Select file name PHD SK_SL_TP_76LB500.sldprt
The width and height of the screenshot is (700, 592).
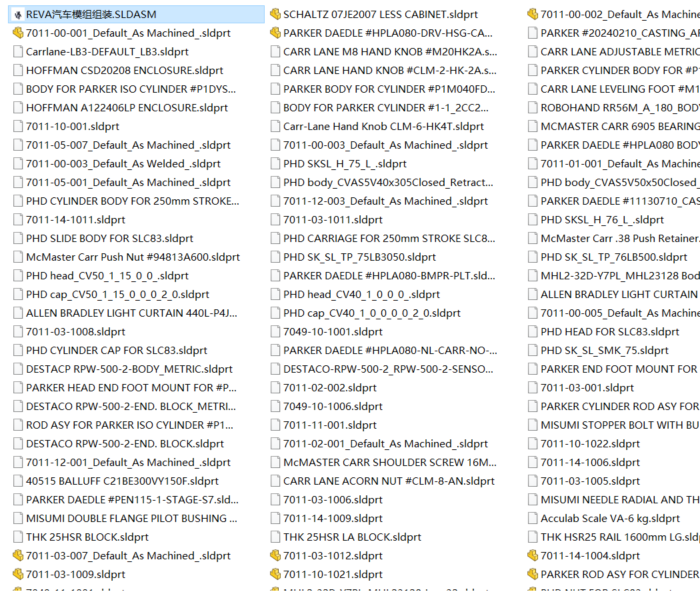[614, 257]
